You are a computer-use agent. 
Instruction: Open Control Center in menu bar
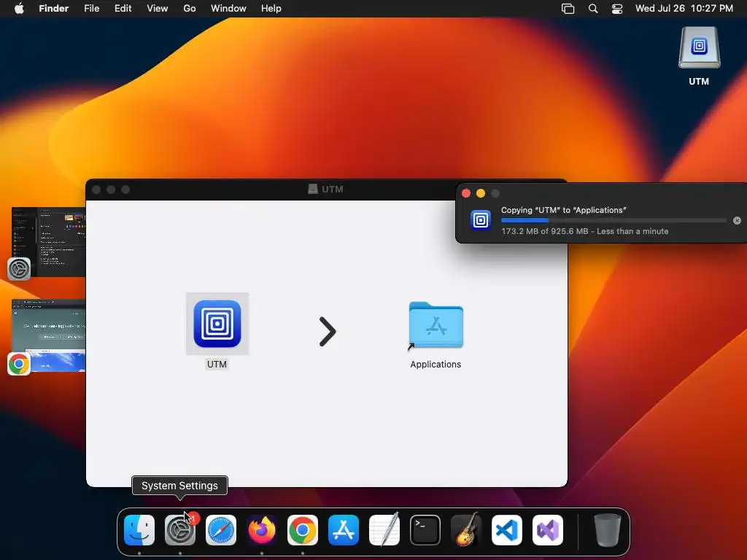pyautogui.click(x=617, y=9)
